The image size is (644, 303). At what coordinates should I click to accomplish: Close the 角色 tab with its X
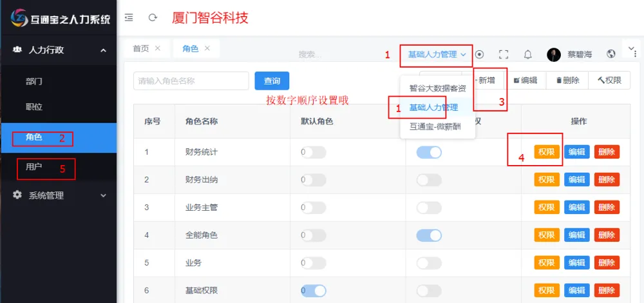point(207,48)
